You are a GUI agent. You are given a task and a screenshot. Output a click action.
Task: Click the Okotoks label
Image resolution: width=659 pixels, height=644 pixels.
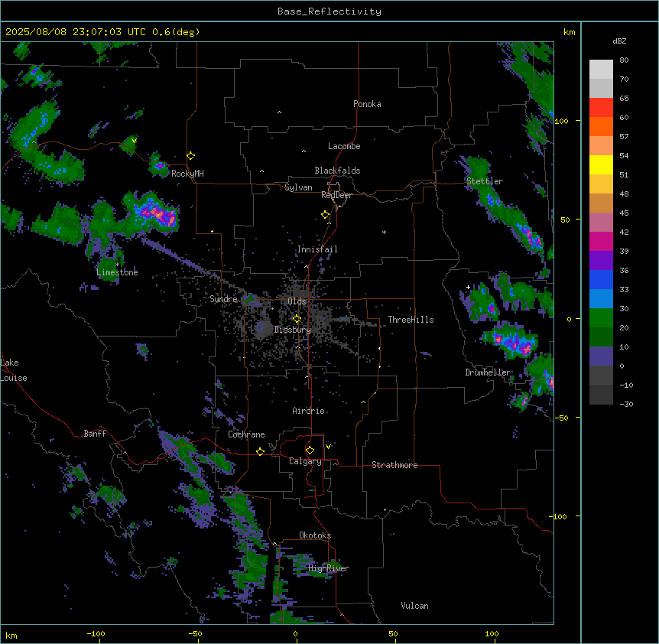[x=315, y=535]
